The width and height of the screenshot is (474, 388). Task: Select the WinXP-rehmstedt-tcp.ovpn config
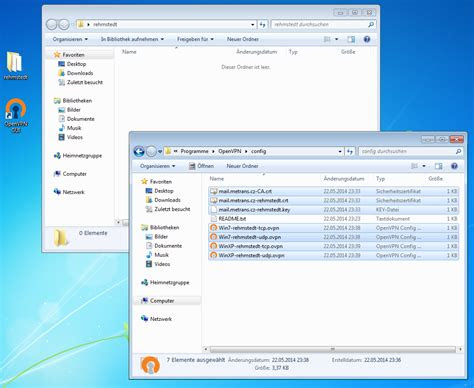click(x=333, y=246)
